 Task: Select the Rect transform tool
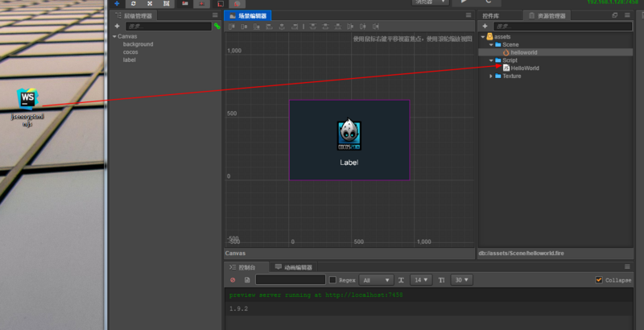(x=167, y=3)
